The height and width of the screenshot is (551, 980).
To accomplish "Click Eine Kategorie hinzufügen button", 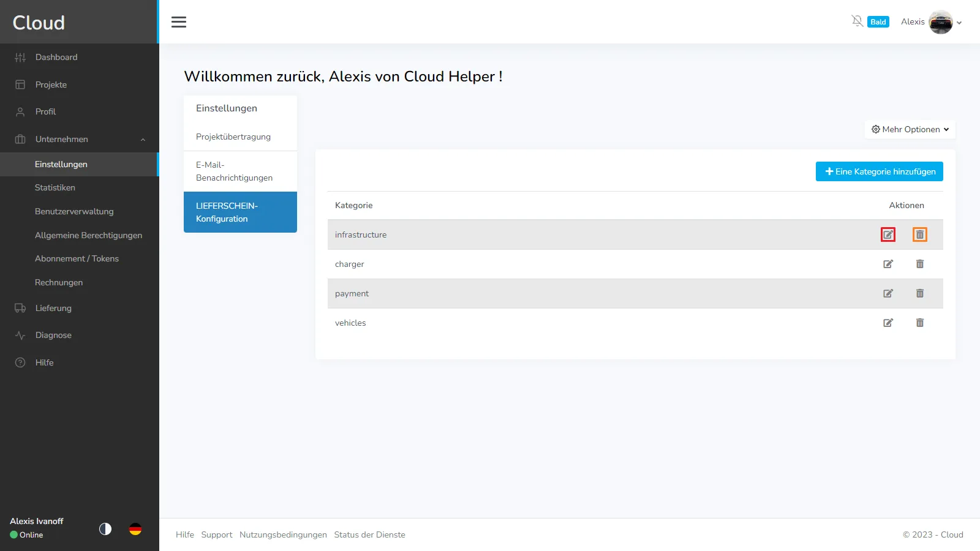I will coord(879,171).
